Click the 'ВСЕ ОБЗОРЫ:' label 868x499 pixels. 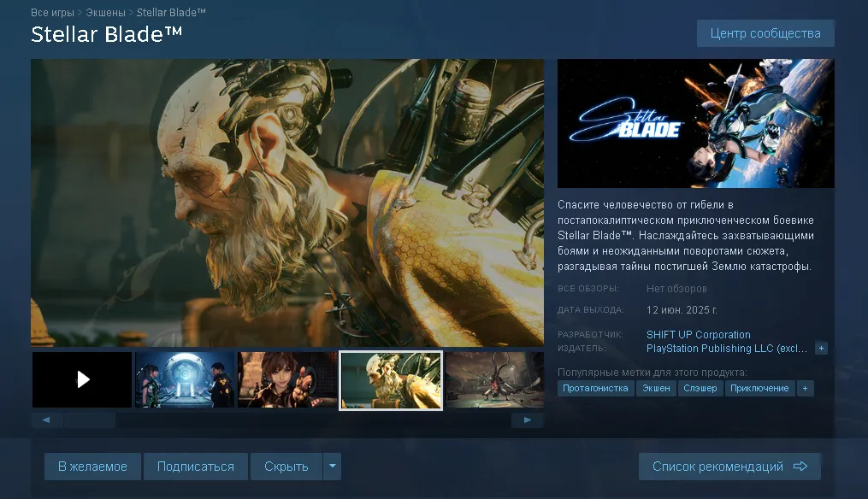588,289
